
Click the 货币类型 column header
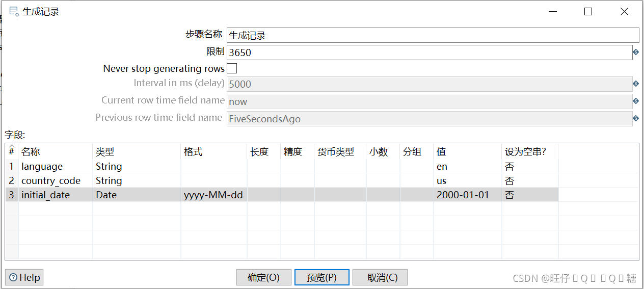click(x=340, y=152)
